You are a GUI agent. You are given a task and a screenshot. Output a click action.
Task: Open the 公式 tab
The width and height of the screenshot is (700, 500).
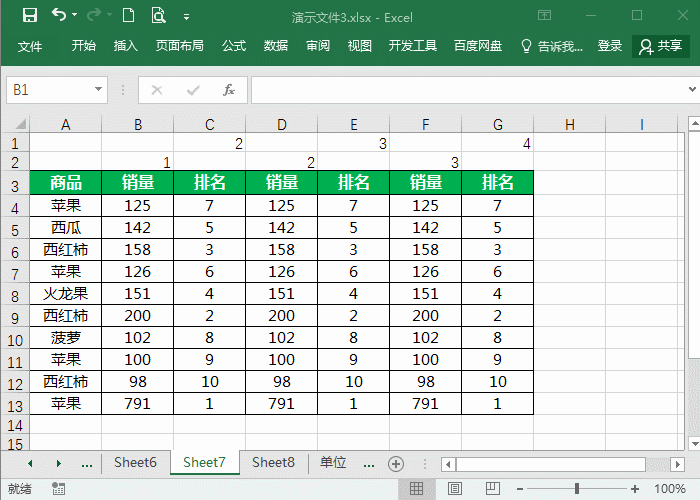tap(234, 46)
